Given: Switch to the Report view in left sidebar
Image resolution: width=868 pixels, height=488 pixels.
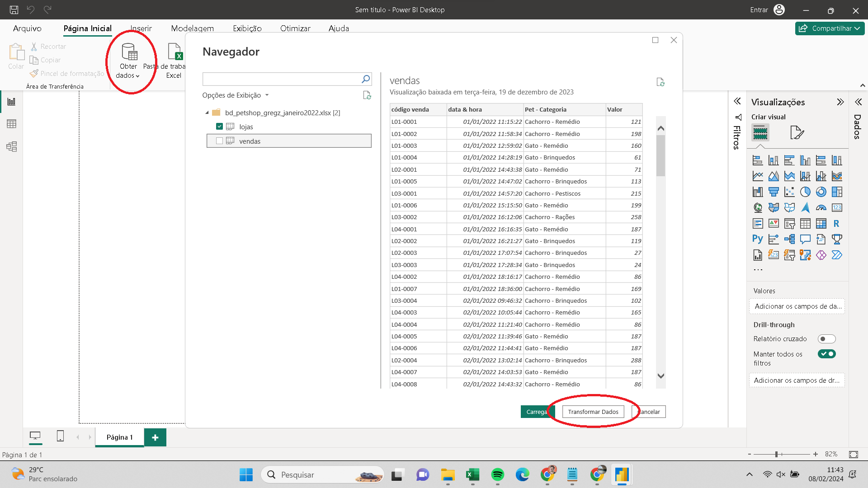Looking at the screenshot, I should click(11, 102).
